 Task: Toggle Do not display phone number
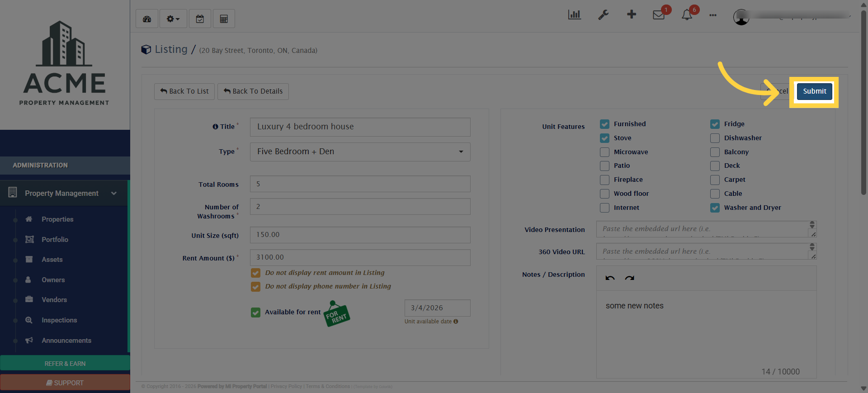(x=255, y=286)
